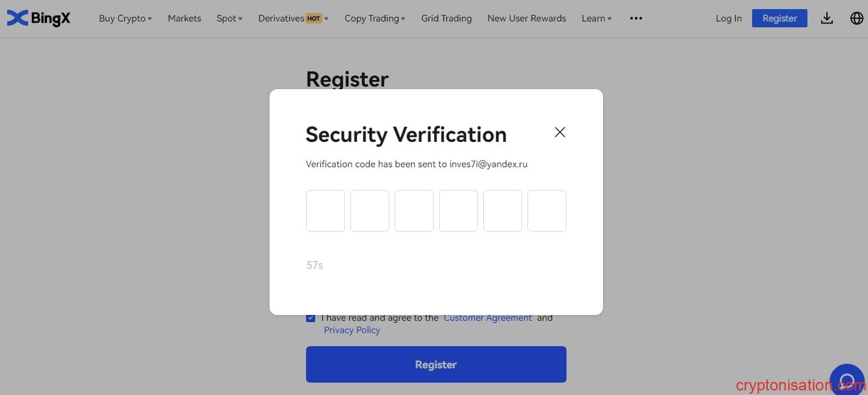Expand the Buy Crypto dropdown
This screenshot has height=395, width=868.
[125, 18]
